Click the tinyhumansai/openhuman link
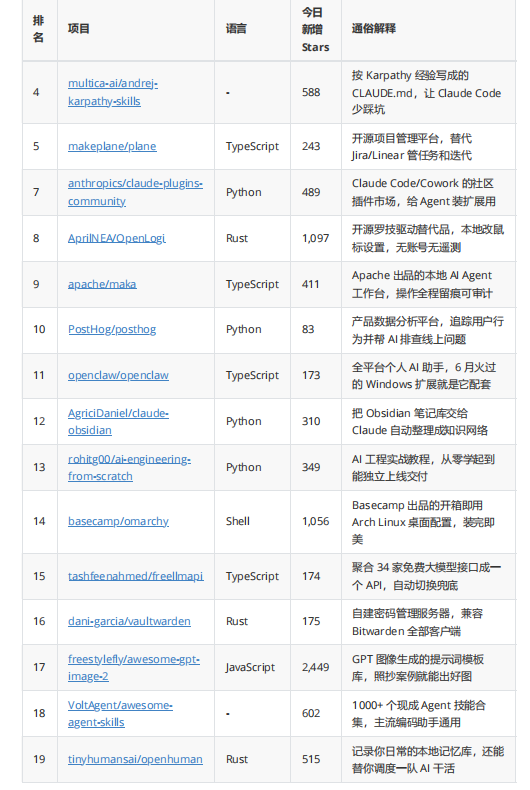530x790 pixels. click(135, 759)
